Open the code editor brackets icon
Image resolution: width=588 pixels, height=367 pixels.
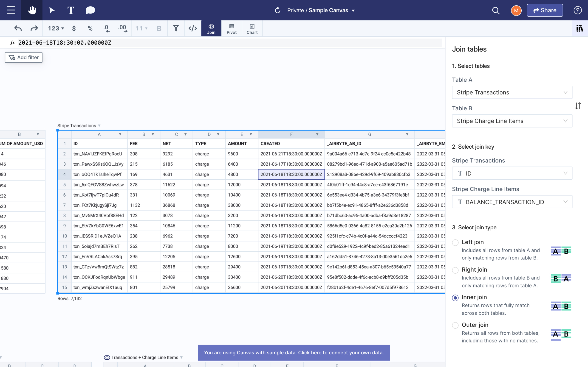coord(192,28)
